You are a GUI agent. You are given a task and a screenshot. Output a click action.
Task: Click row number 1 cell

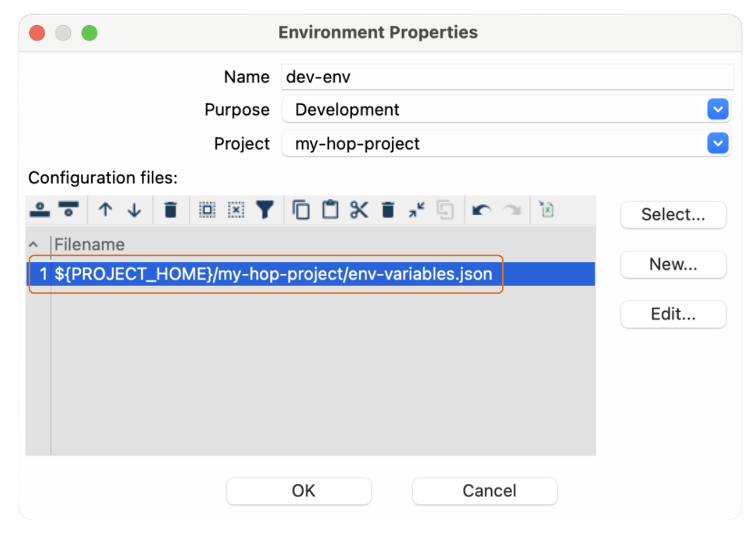(43, 274)
